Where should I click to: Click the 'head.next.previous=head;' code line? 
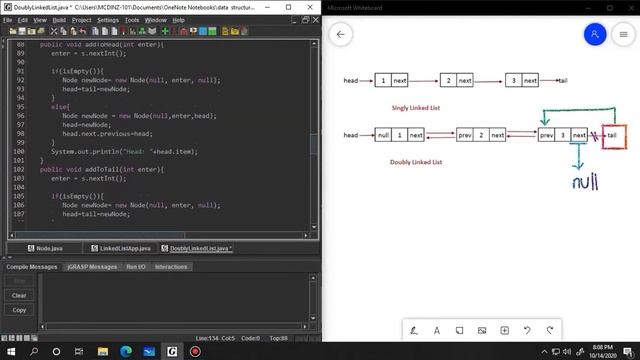tap(107, 134)
